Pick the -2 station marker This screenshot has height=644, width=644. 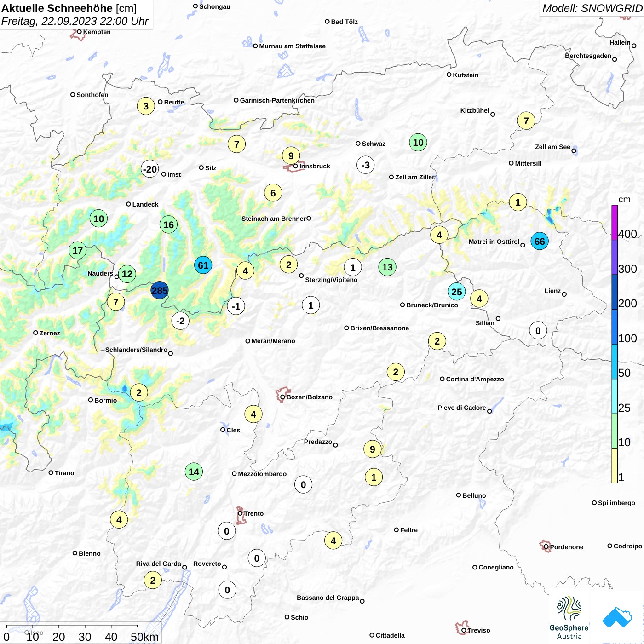180,321
